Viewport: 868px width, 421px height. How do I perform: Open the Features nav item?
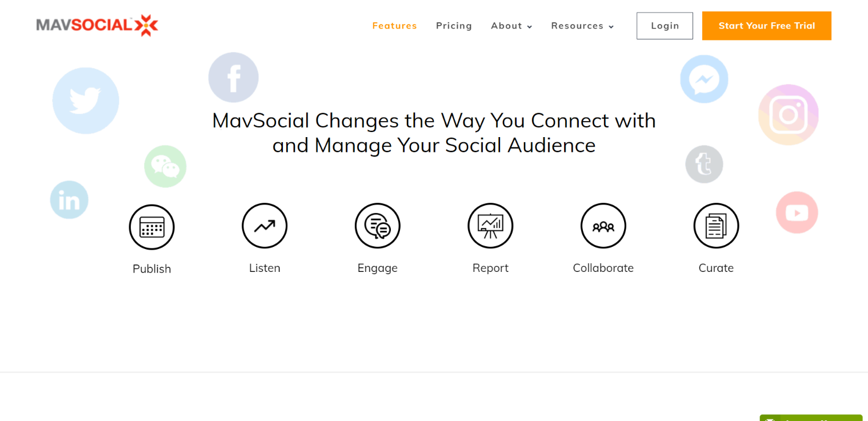[x=394, y=26]
